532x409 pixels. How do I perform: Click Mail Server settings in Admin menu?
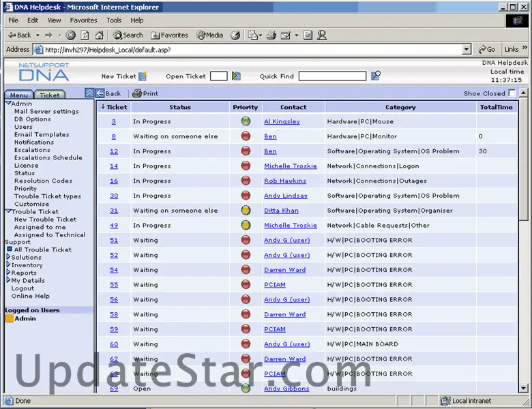click(x=46, y=111)
